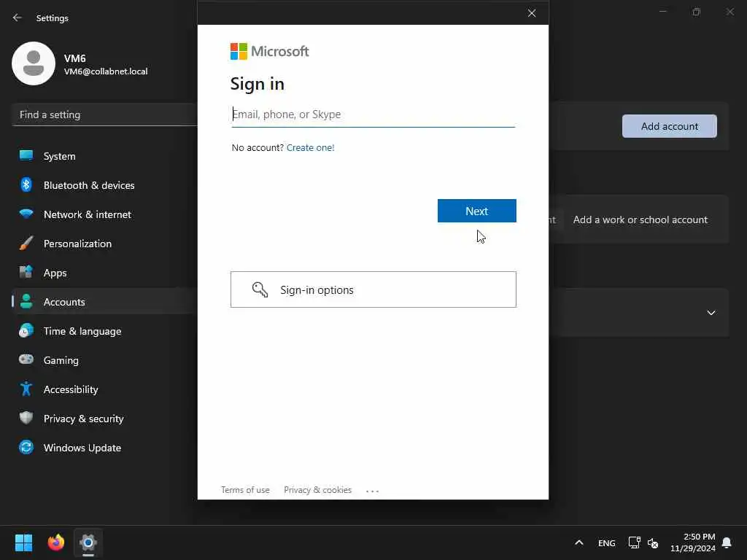This screenshot has width=747, height=560.
Task: Click the VM6 user avatar picture
Action: pos(34,63)
